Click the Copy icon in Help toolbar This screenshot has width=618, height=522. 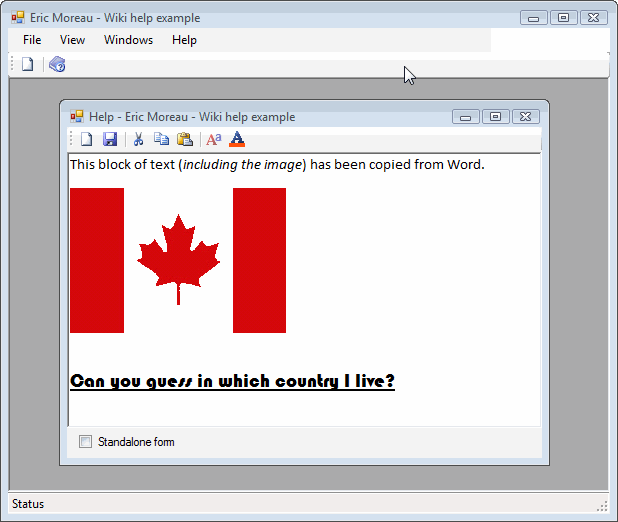point(161,139)
